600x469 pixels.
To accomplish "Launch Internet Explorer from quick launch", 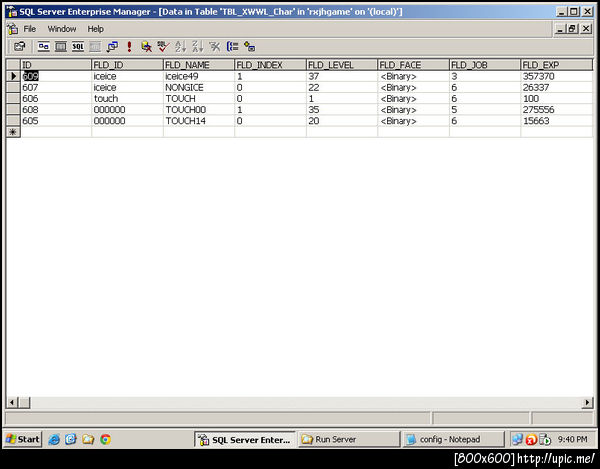I will (54, 439).
